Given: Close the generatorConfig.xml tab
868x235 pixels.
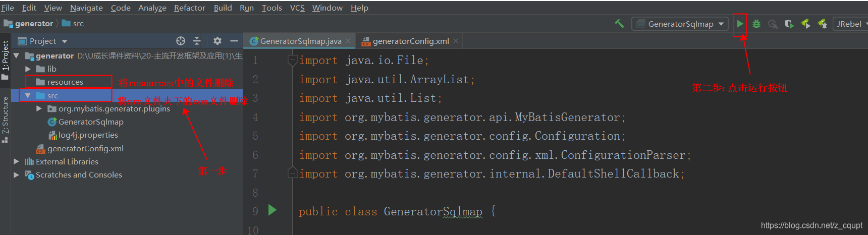Looking at the screenshot, I should [x=456, y=41].
